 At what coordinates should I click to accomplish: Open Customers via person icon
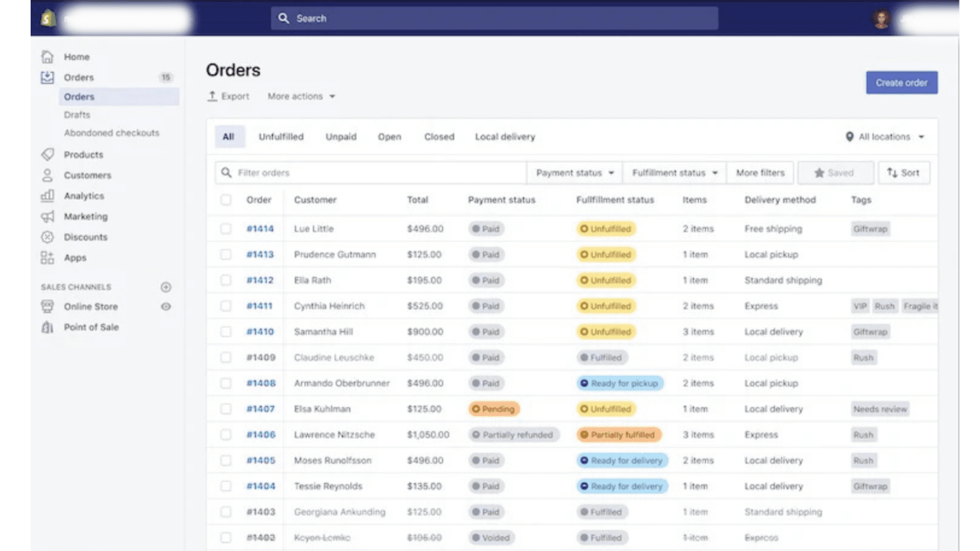coord(47,175)
